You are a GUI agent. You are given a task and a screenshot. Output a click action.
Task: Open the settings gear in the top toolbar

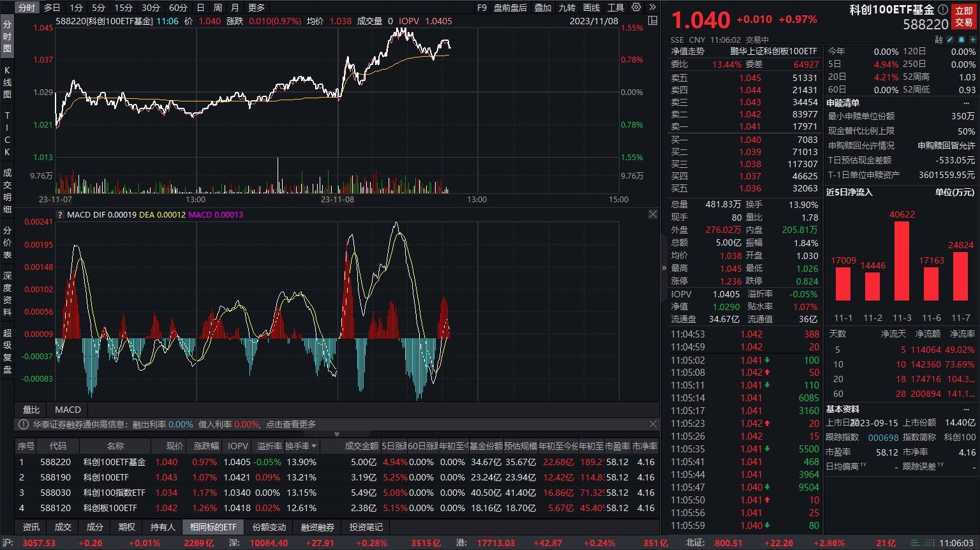tap(635, 7)
